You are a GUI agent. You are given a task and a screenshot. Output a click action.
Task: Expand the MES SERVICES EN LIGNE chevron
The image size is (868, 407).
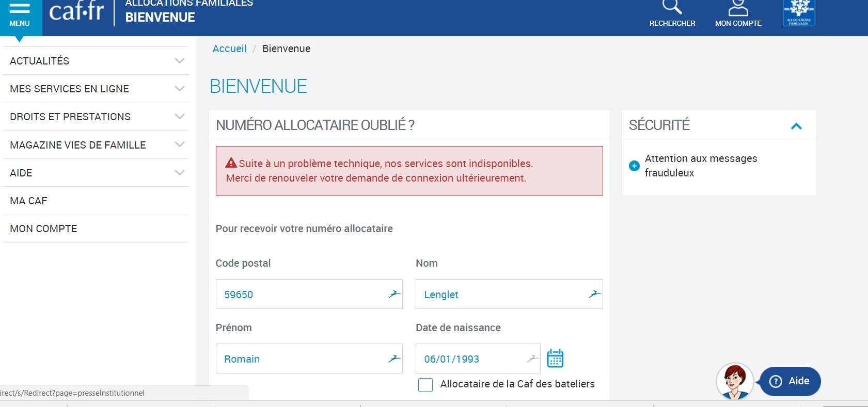pyautogui.click(x=180, y=89)
